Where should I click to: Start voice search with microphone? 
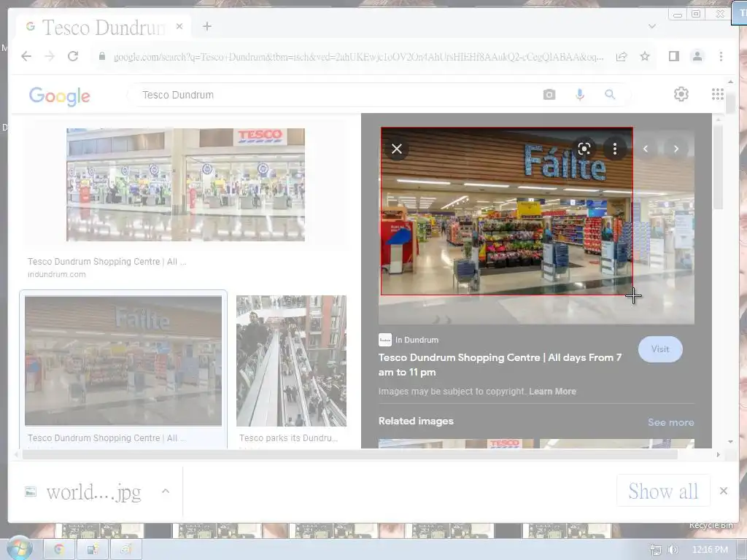579,94
